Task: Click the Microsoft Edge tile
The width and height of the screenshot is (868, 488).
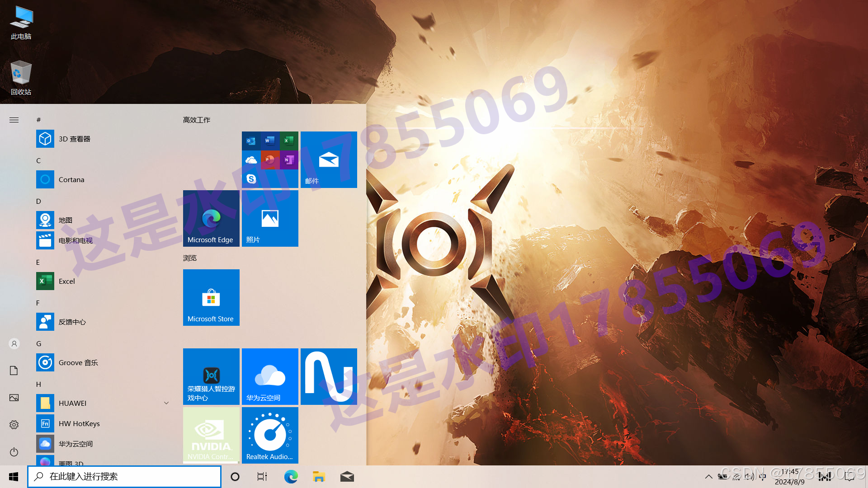Action: [x=211, y=218]
